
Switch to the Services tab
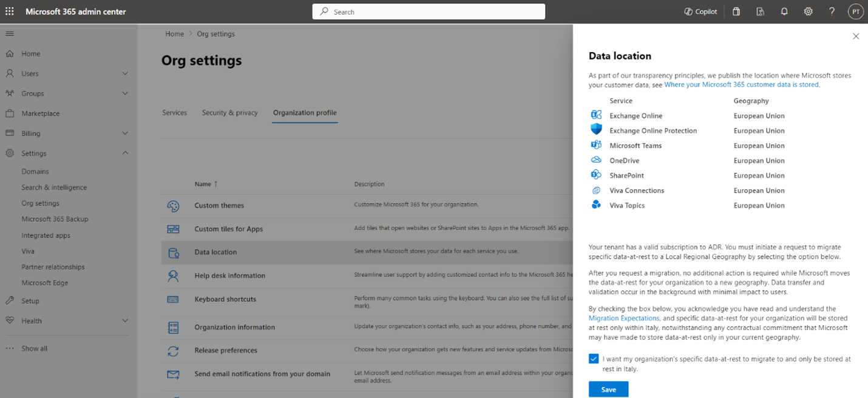click(x=175, y=112)
